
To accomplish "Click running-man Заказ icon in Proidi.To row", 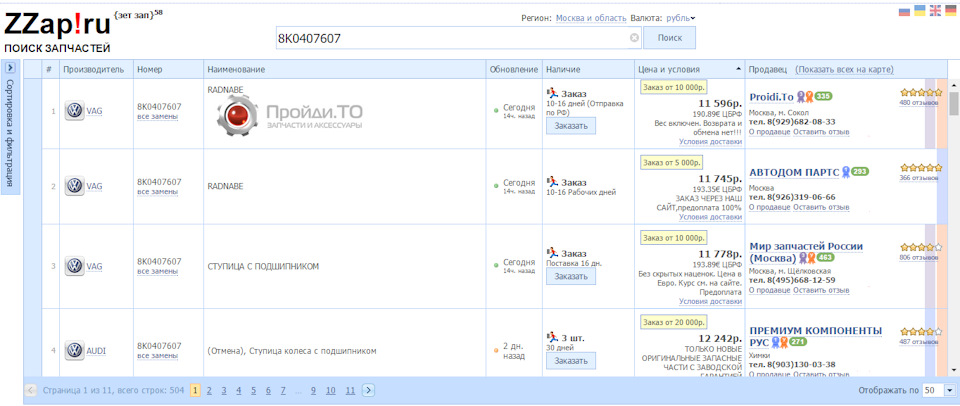I will click(x=552, y=93).
